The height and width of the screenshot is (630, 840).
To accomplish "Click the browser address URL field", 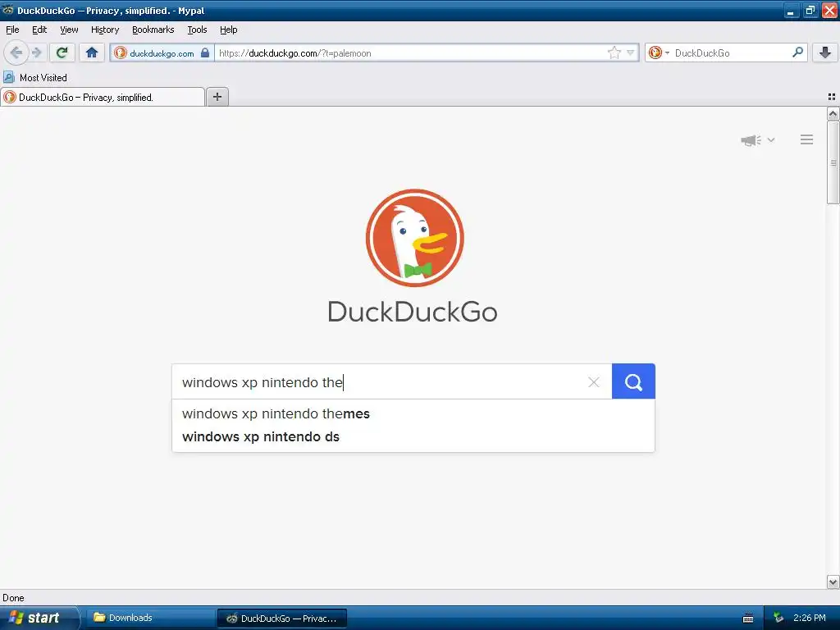I will pos(410,53).
